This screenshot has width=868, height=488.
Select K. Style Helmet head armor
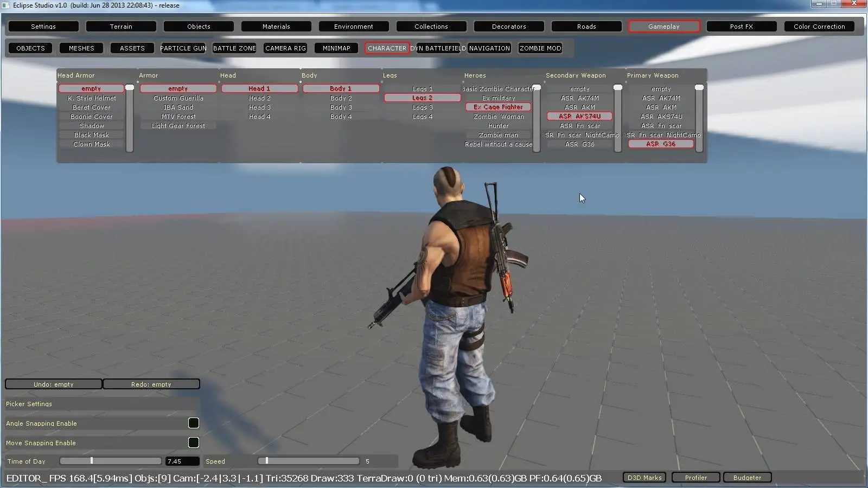[92, 98]
